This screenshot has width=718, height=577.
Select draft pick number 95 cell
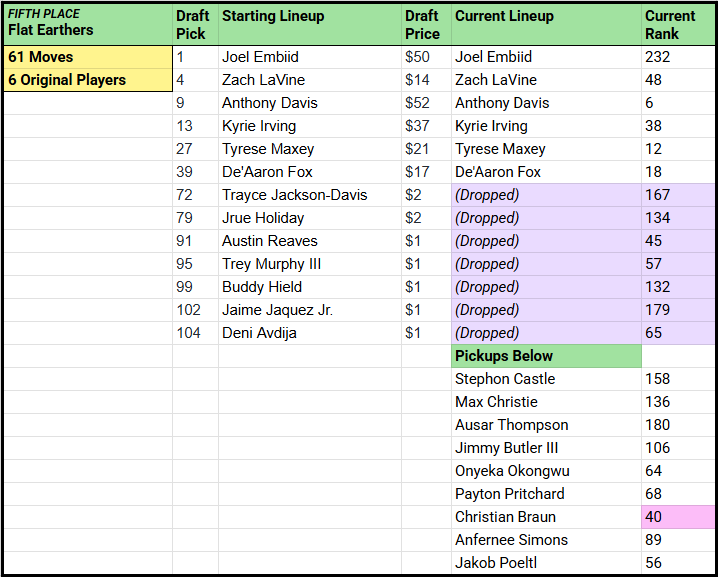click(x=194, y=264)
